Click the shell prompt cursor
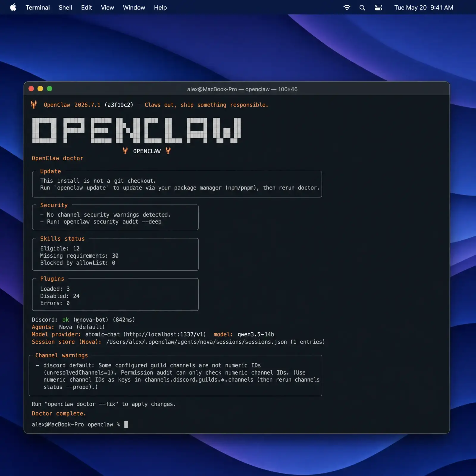476x476 pixels. coord(126,425)
